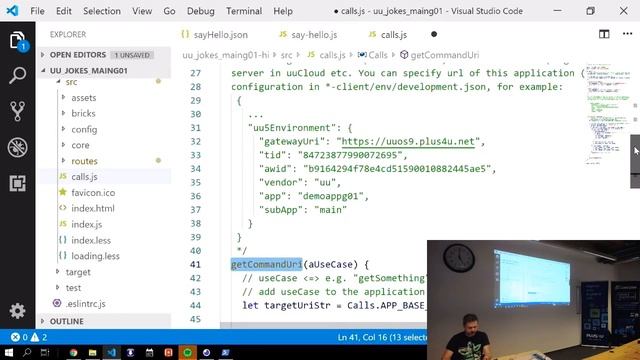Open the Debug view in activity bar

[18, 147]
